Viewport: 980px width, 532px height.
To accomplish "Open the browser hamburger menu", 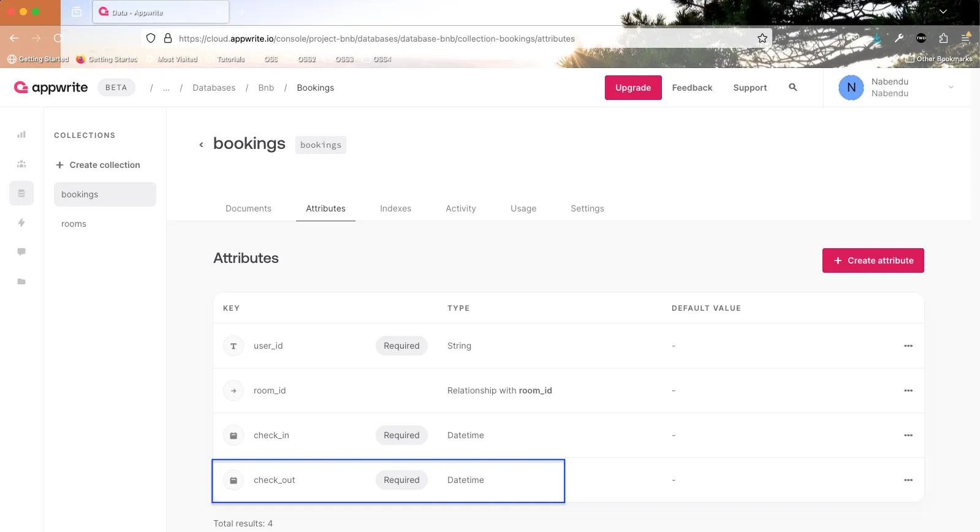I will [x=965, y=38].
